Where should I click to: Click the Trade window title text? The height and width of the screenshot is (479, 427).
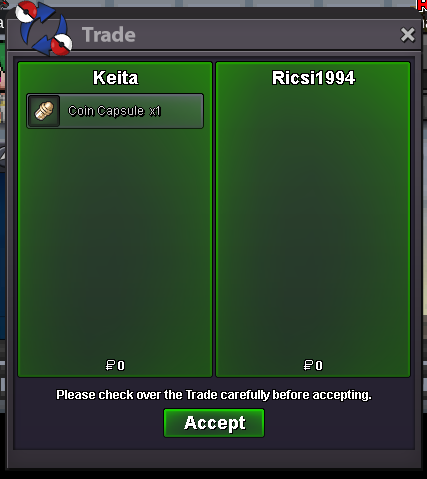pyautogui.click(x=109, y=35)
